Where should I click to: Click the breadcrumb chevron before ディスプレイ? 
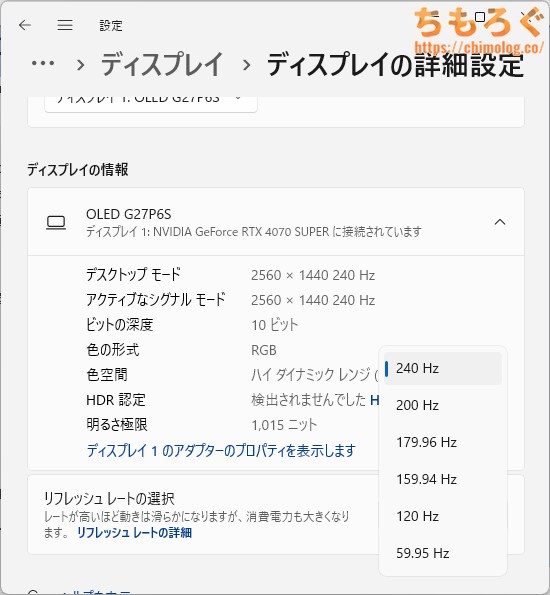80,65
